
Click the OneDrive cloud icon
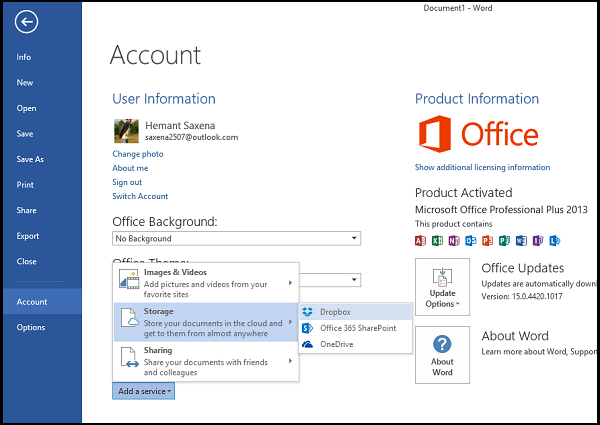tap(307, 344)
